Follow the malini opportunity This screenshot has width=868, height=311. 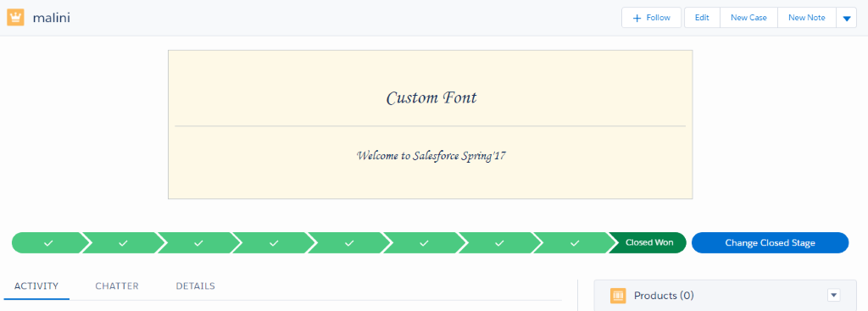tap(652, 18)
